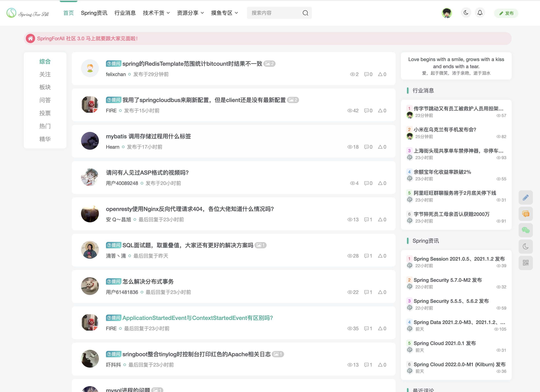Click the Spring For All logo
The width and height of the screenshot is (540, 392).
tap(28, 13)
